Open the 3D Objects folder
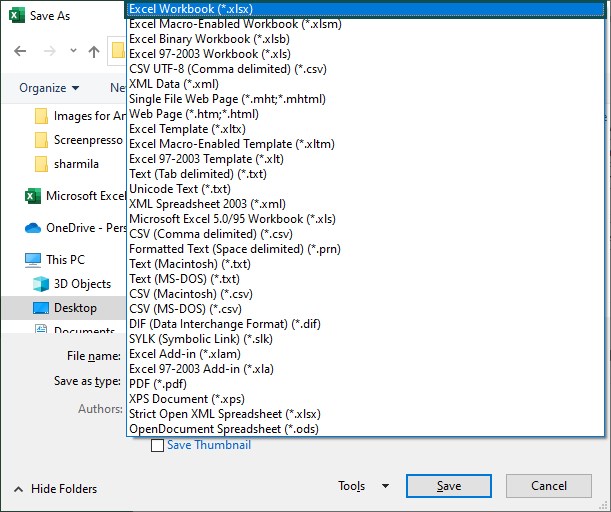The height and width of the screenshot is (512, 611). [72, 284]
